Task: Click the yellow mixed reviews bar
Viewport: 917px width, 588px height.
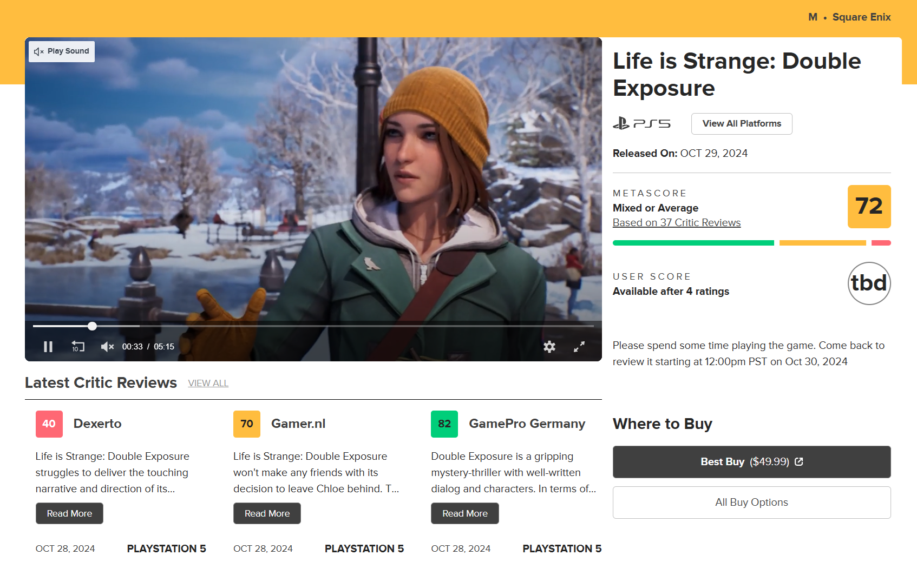Action: [x=823, y=243]
